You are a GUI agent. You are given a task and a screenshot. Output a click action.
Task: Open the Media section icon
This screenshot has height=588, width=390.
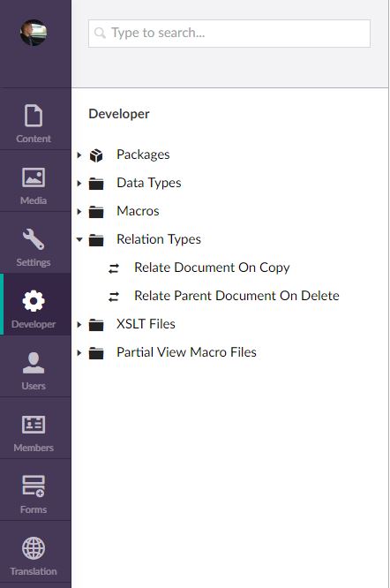pos(34,177)
